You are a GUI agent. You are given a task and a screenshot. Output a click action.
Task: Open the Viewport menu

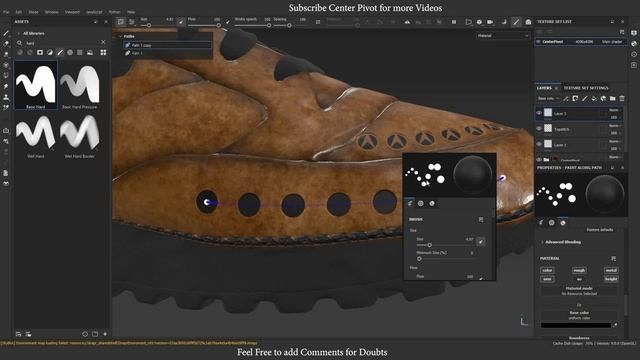(x=72, y=12)
